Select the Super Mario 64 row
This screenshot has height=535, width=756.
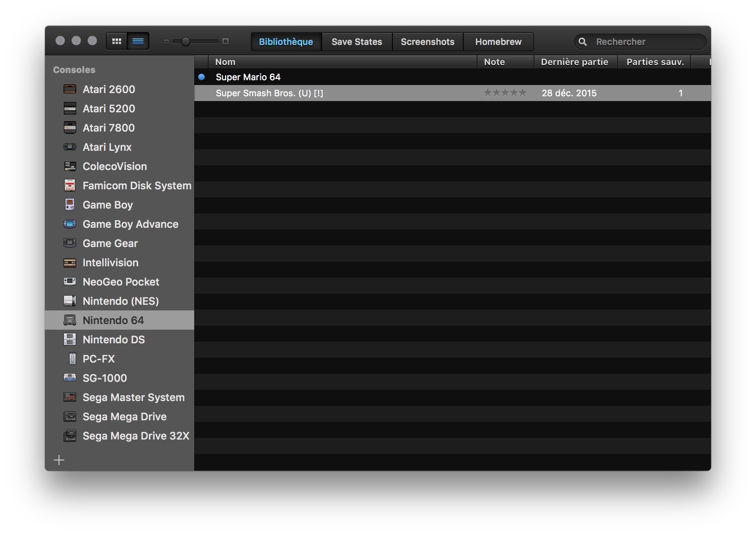453,77
